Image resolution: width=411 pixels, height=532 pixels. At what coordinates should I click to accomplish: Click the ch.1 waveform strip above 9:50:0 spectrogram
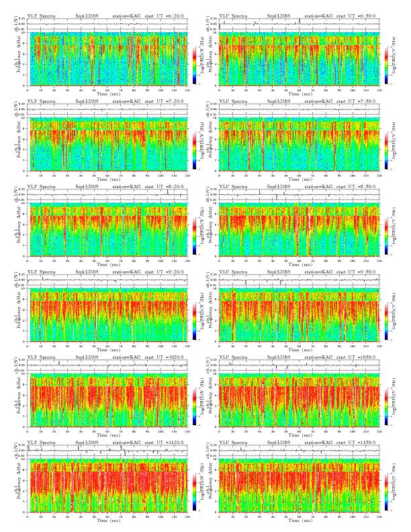tap(299, 280)
